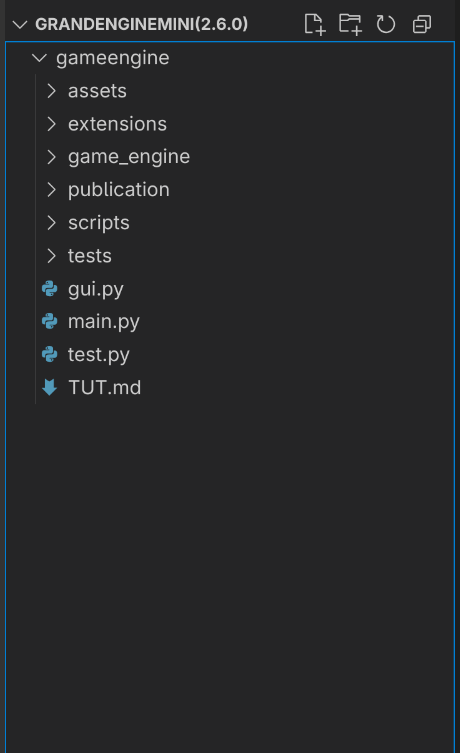The width and height of the screenshot is (460, 753).
Task: Refresh the Explorer tree
Action: [x=386, y=24]
